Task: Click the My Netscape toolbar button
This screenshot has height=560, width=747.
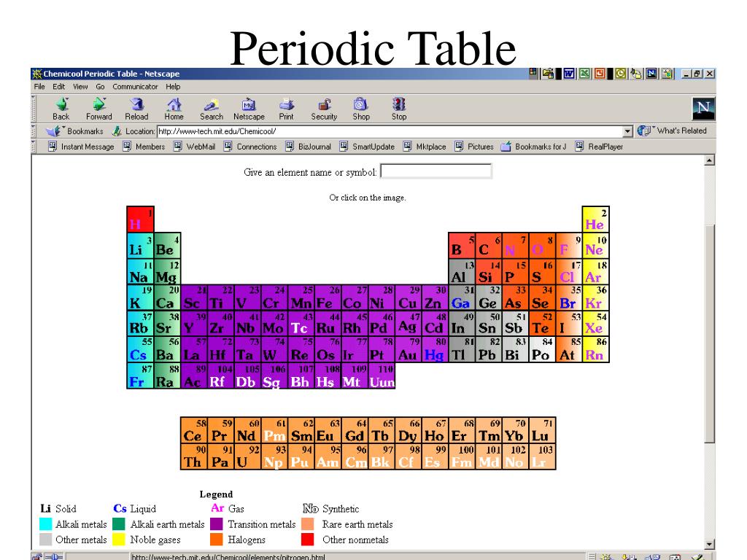Action: click(x=249, y=109)
